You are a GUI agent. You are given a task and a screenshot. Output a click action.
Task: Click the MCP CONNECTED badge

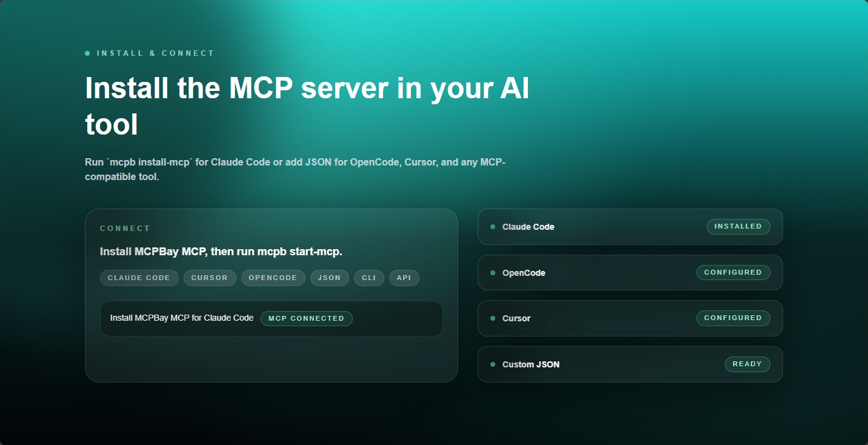point(307,318)
